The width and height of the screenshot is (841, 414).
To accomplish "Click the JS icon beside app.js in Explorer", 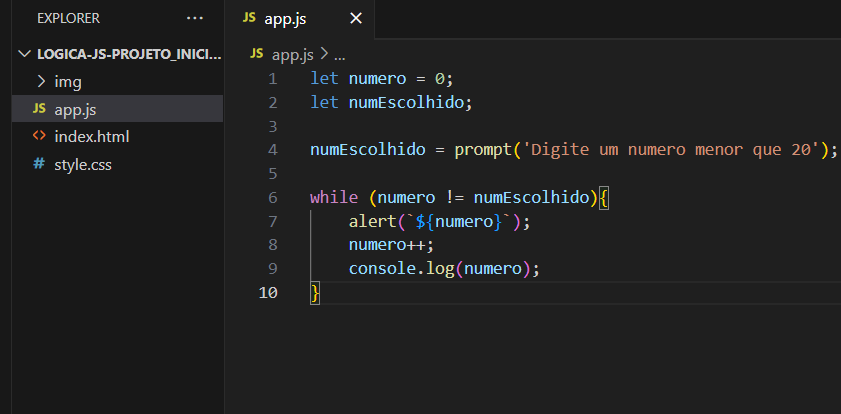I will coord(39,109).
